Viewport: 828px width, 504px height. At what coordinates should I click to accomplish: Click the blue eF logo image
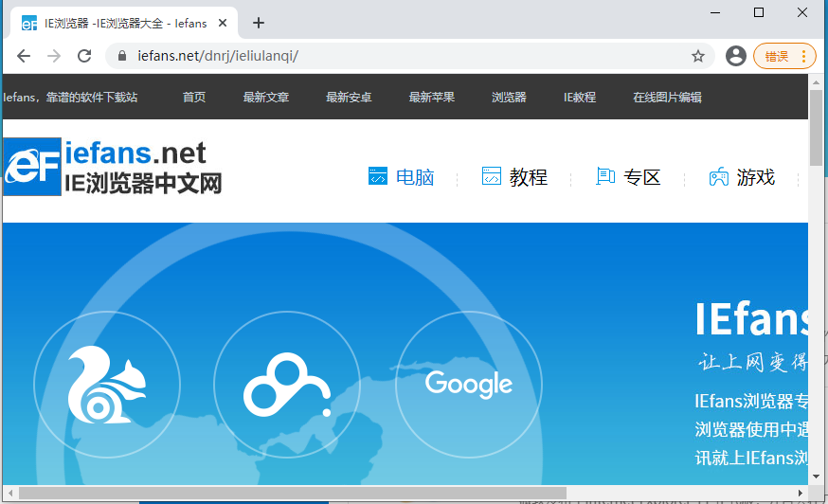(x=32, y=167)
